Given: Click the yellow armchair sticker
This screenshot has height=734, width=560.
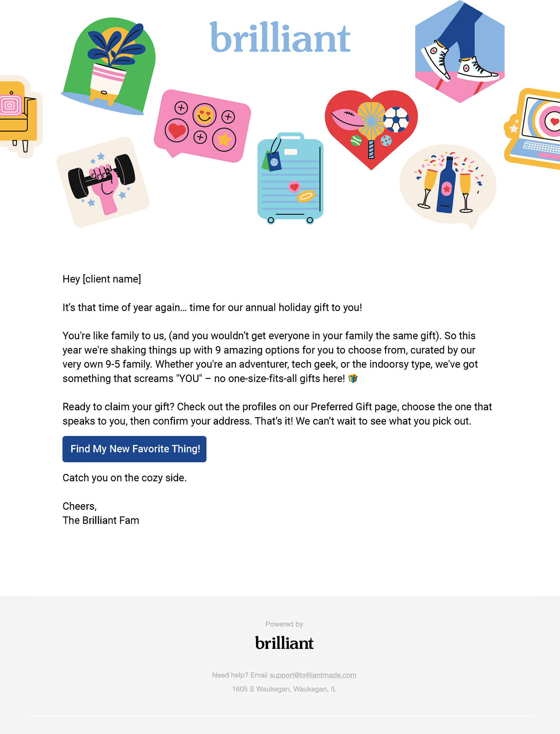Looking at the screenshot, I should click(x=18, y=116).
